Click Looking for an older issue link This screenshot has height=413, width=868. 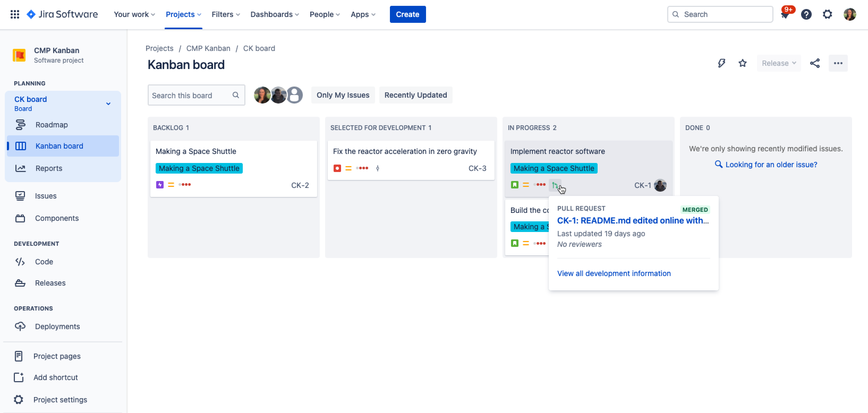tap(770, 164)
